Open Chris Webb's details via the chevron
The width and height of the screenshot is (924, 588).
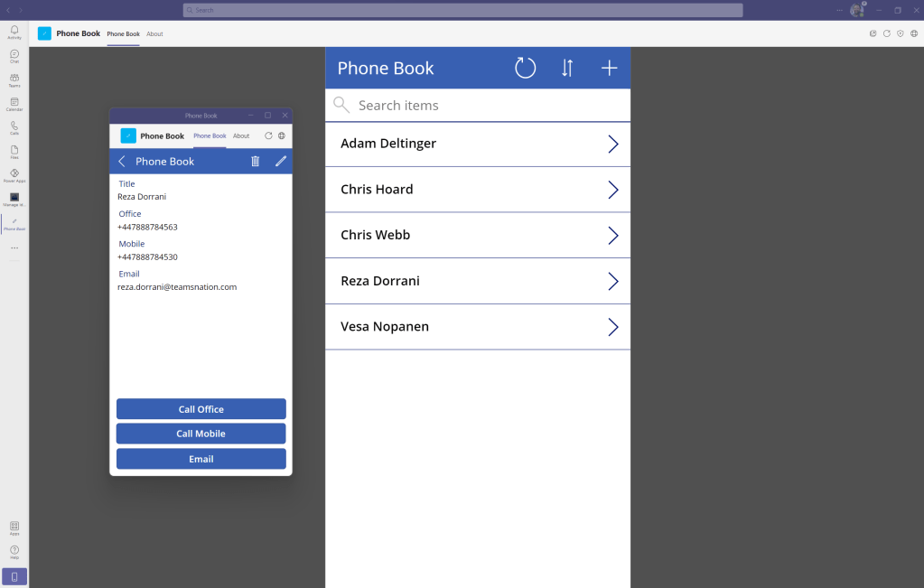613,235
